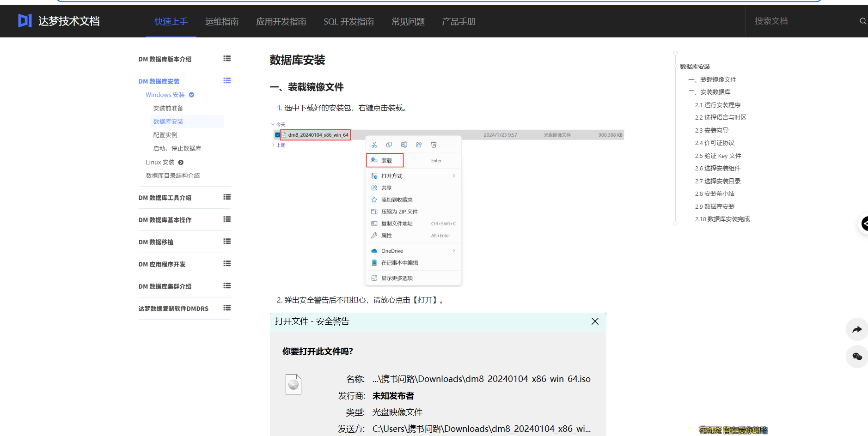Image resolution: width=868 pixels, height=436 pixels.
Task: Jump to 2.2 选择语言与时区 in outline
Action: pos(721,117)
